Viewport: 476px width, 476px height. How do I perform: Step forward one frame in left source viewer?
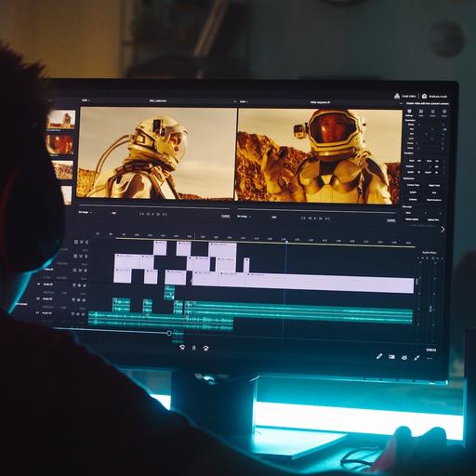158,214
